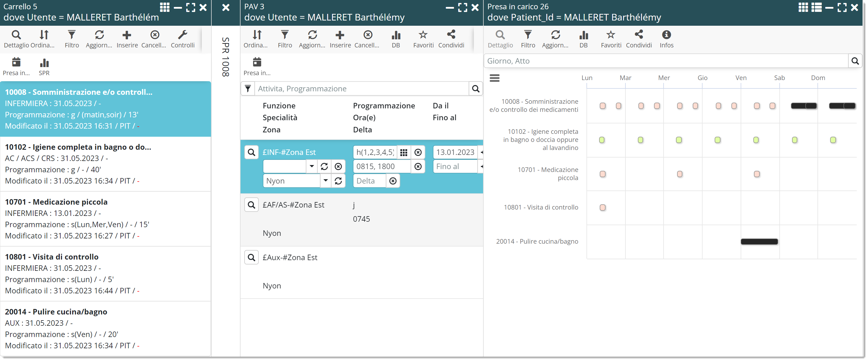Screen dimensions: 868x361
Task: Open Presa in... calendar icon in PAV panel
Action: point(257,62)
